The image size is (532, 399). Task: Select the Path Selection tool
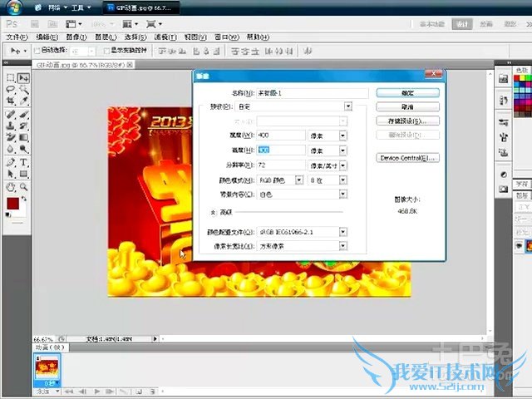pyautogui.click(x=11, y=174)
